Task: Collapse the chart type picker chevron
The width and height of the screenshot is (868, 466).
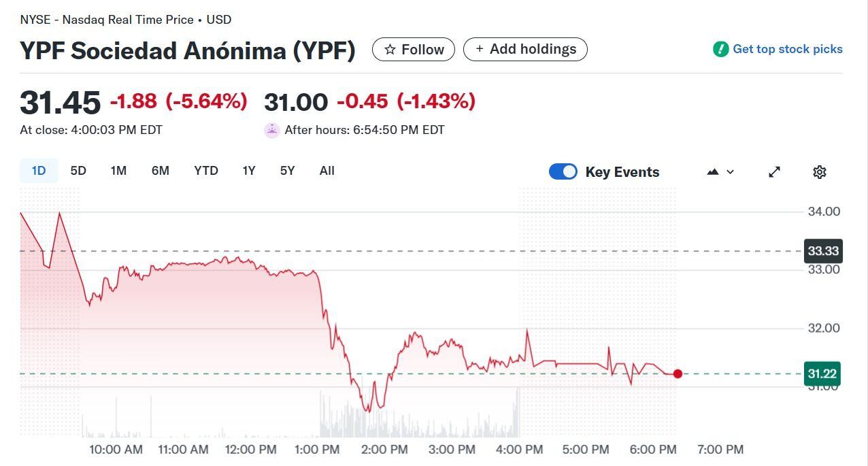Action: point(731,172)
